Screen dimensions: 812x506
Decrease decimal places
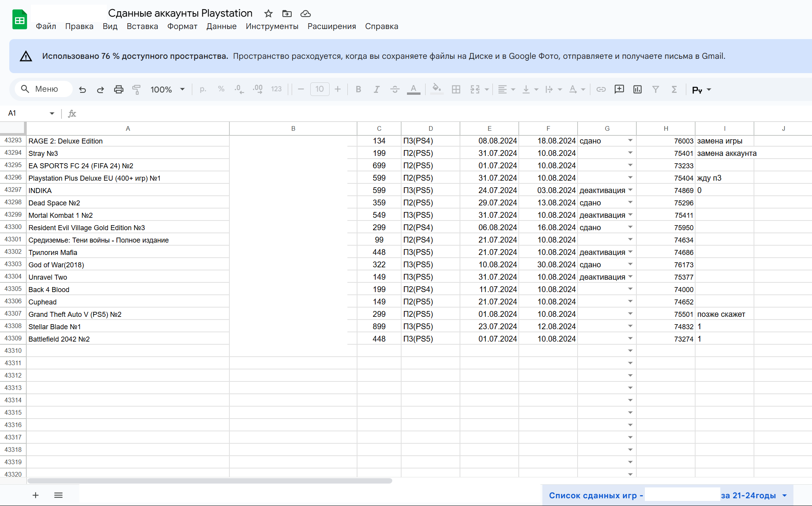(x=239, y=89)
